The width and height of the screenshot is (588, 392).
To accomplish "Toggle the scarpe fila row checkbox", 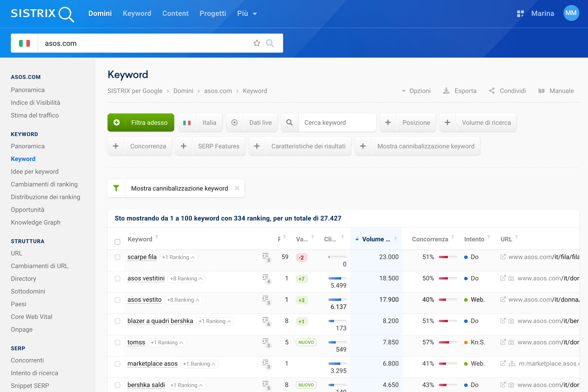I will tap(118, 257).
